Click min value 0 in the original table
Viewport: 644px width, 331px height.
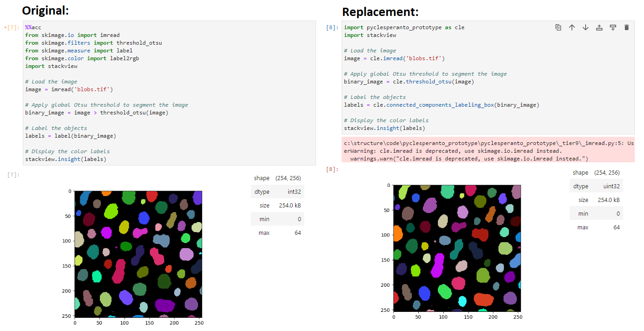pos(300,219)
